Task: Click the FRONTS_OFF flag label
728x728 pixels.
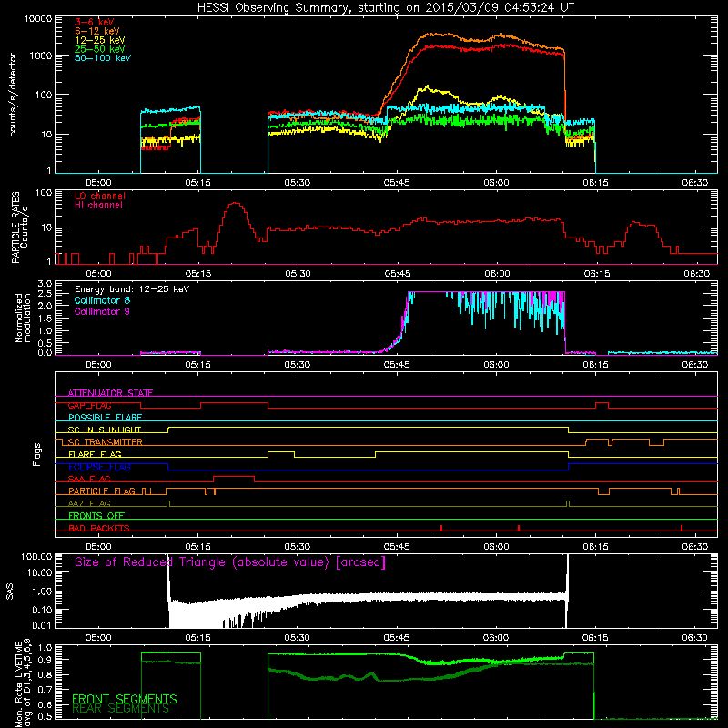Action: [x=96, y=515]
